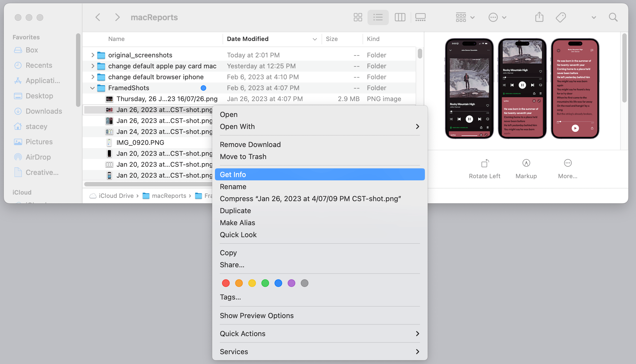Screen dimensions: 636x364
Task: Open the action ellipsis menu in toolbar
Action: (497, 17)
